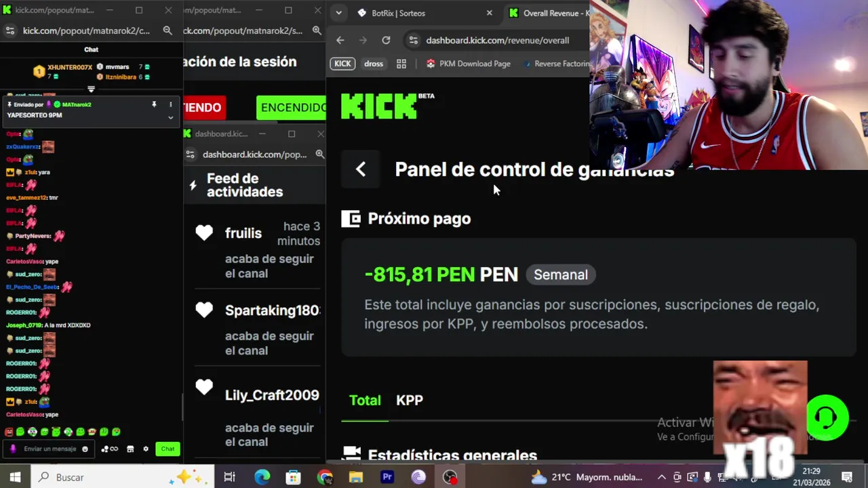The image size is (868, 488).
Task: Click the Enviar un mensaje chat input
Action: point(50,449)
